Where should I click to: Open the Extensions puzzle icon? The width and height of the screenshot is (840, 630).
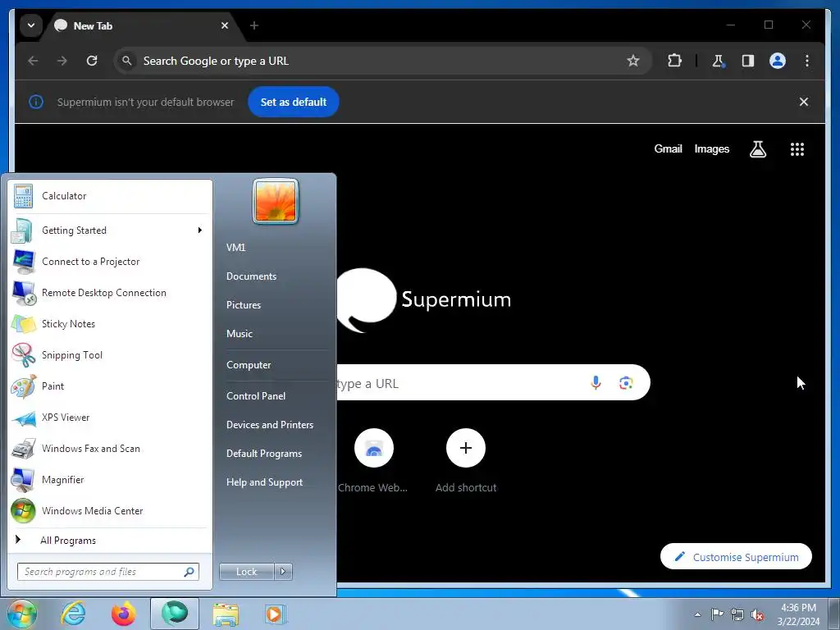pyautogui.click(x=674, y=61)
